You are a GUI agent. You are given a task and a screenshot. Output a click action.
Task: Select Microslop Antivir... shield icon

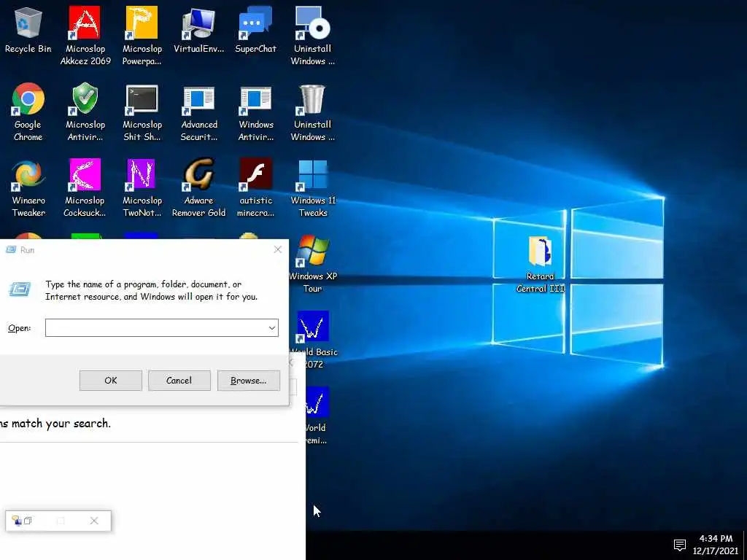coord(85,112)
